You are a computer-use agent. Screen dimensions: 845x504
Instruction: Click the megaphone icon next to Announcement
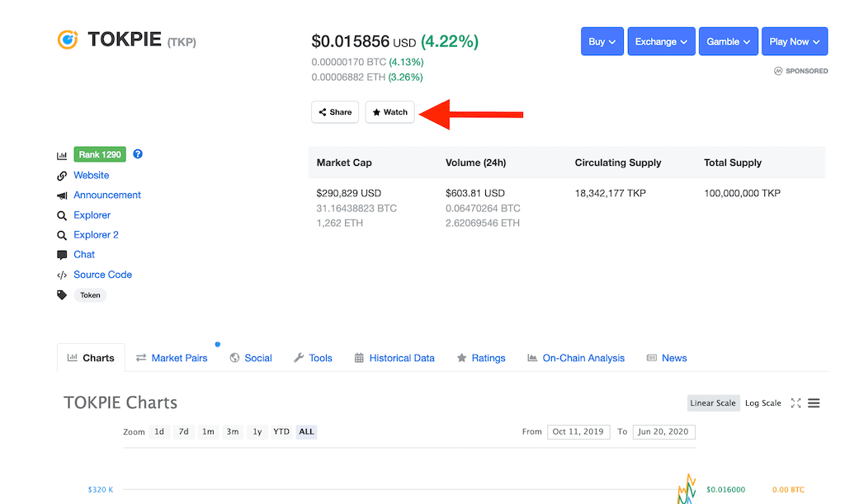62,195
